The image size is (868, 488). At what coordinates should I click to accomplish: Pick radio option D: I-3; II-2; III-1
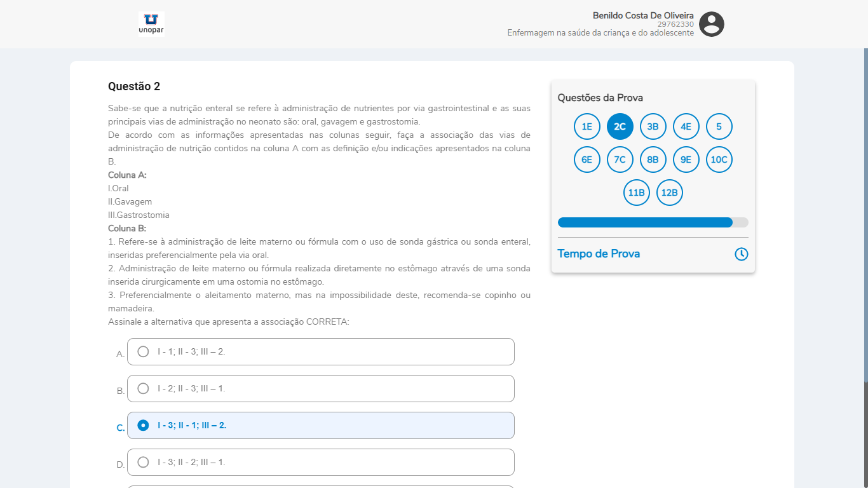tap(144, 462)
